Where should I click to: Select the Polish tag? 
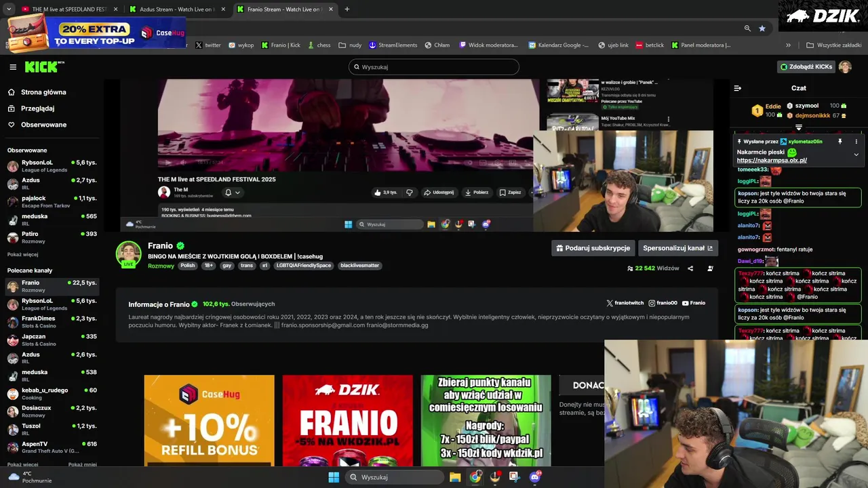(188, 266)
